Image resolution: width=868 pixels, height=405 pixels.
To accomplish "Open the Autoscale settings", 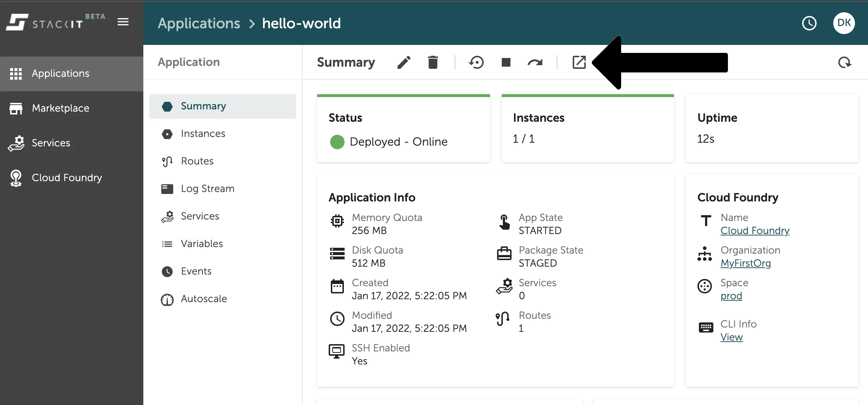I will pos(204,299).
